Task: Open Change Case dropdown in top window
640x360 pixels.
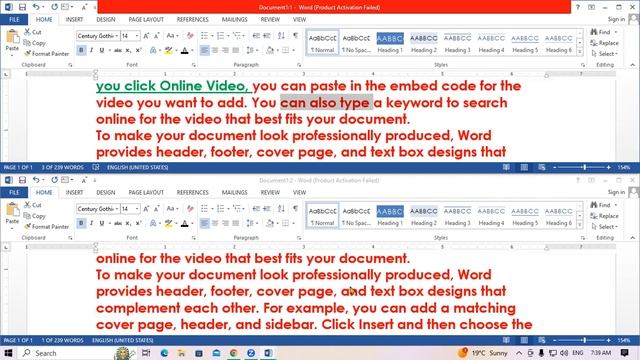Action: [172, 36]
